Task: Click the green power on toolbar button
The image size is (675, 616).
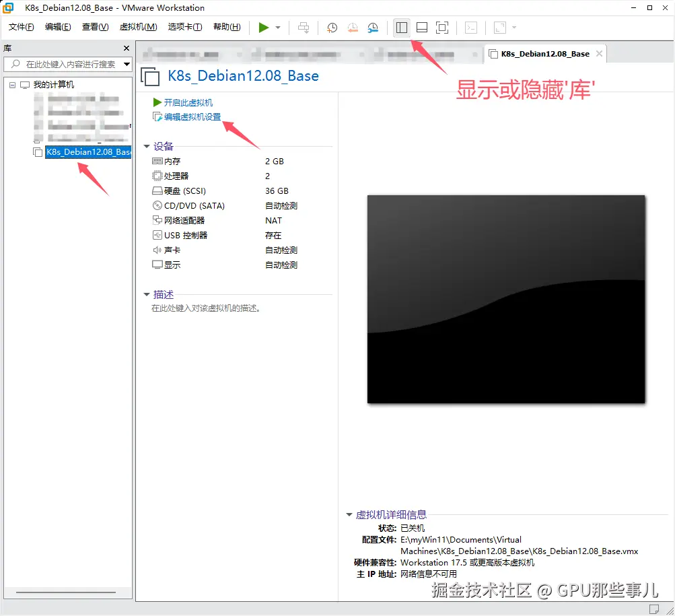Action: (263, 28)
